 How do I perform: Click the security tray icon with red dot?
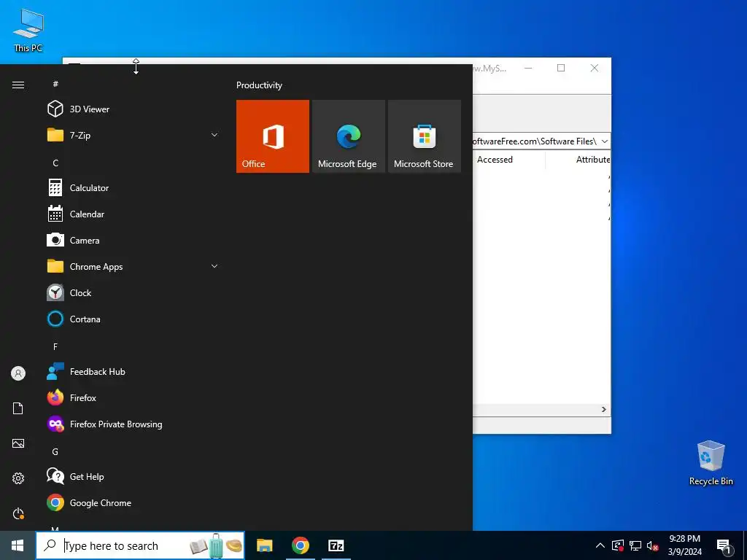(x=617, y=545)
